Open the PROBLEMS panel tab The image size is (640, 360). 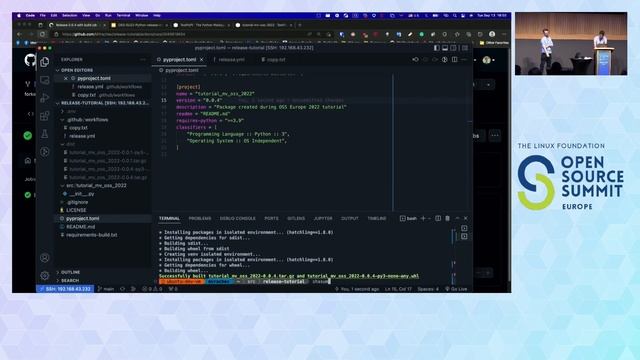[x=200, y=218]
